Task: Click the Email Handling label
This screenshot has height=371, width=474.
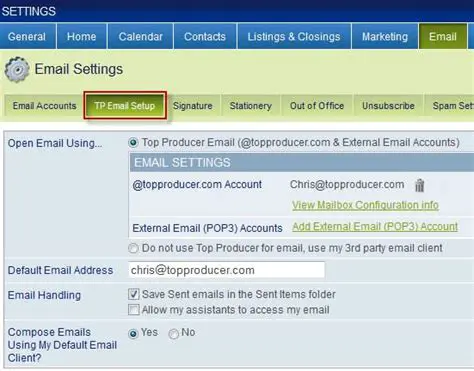Action: pos(44,295)
